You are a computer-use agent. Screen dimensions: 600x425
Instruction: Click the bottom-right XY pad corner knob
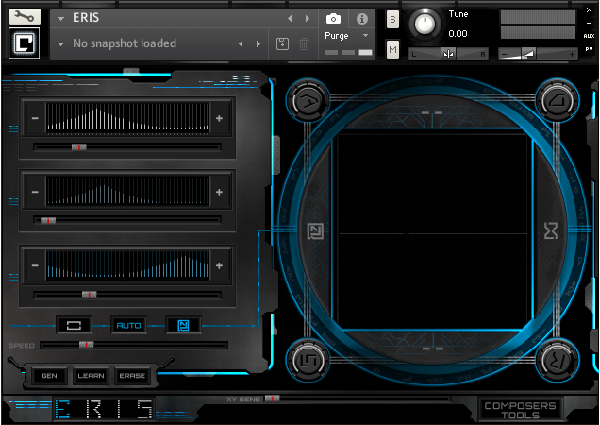558,360
